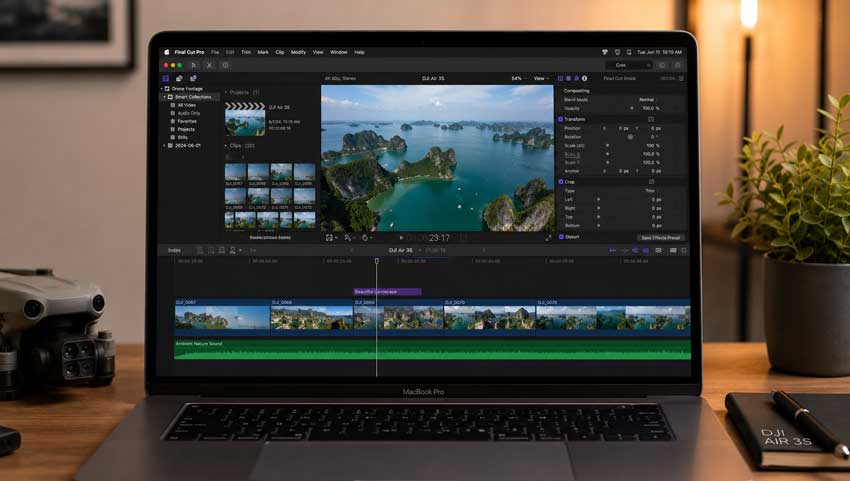
Task: Show the Video inspector tab icon
Action: (x=561, y=78)
